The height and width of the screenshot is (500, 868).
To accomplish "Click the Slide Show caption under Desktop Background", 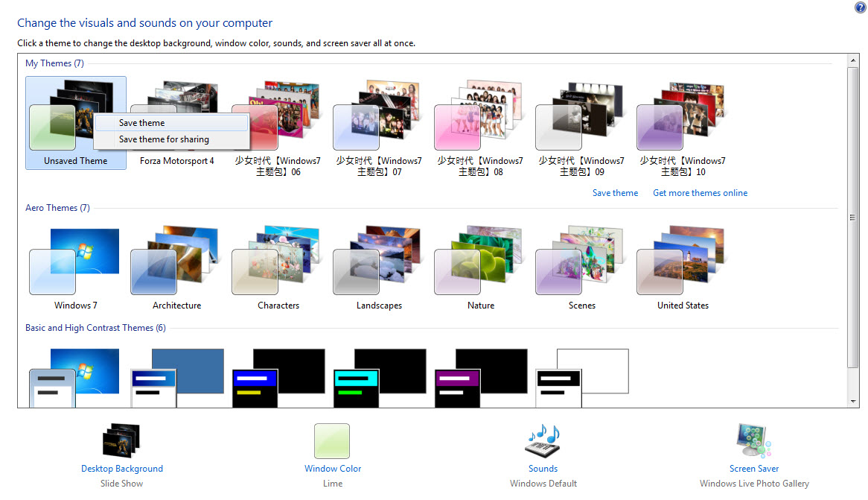I will (x=122, y=484).
